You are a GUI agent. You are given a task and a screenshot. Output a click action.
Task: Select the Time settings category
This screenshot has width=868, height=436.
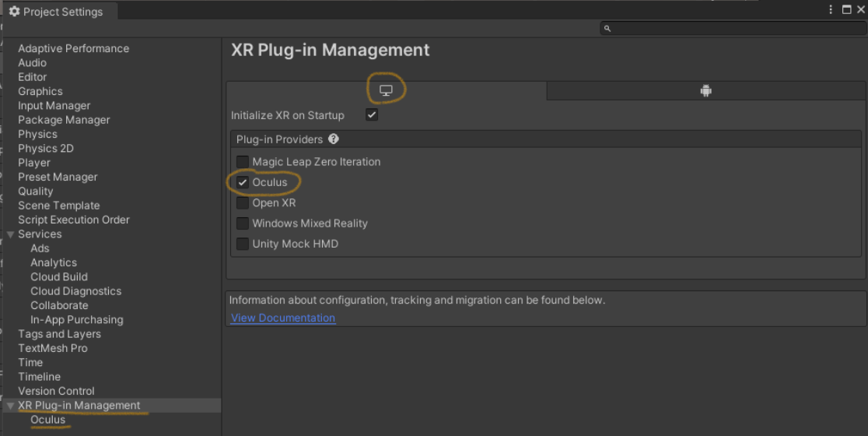point(30,363)
